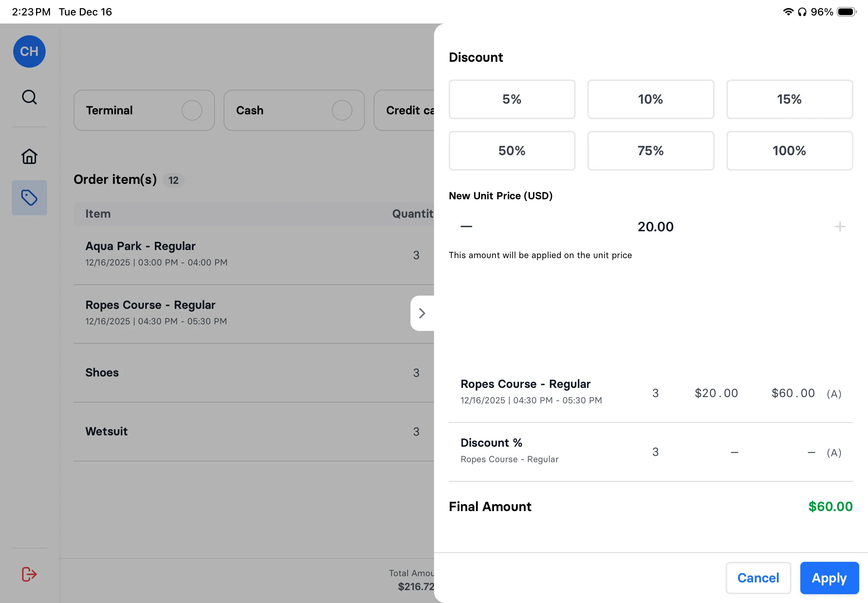Viewport: 868px width, 603px height.
Task: Confirm with the Apply button
Action: coord(829,578)
